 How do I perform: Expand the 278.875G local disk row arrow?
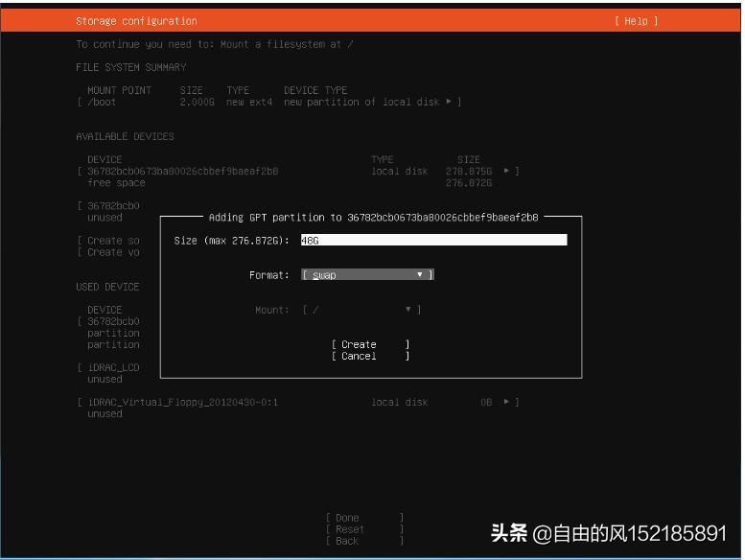coord(506,171)
